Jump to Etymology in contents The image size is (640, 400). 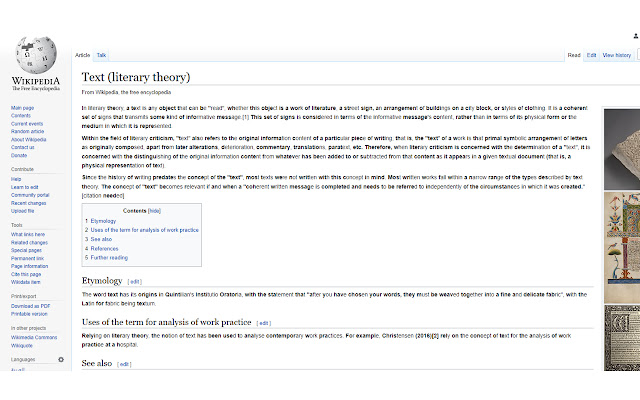103,221
